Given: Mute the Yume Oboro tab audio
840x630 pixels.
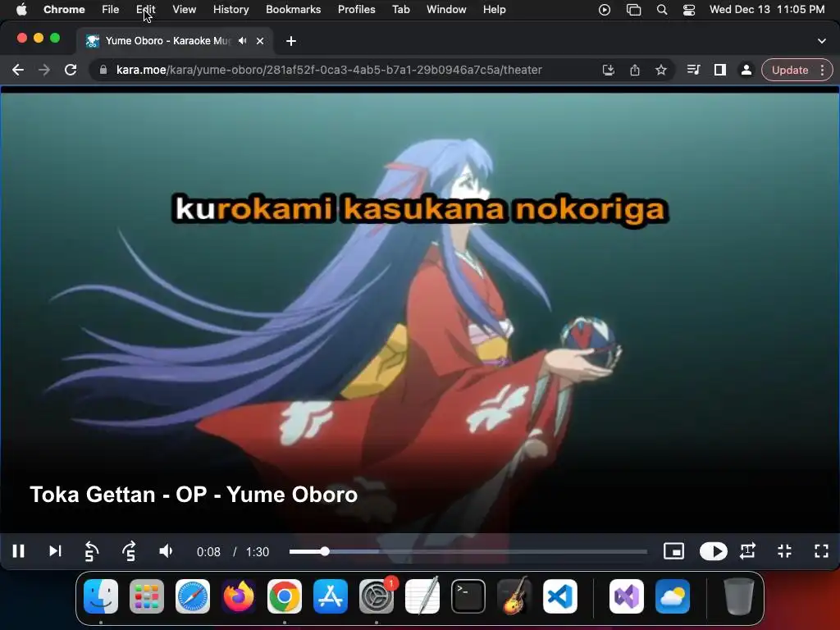Looking at the screenshot, I should (243, 41).
